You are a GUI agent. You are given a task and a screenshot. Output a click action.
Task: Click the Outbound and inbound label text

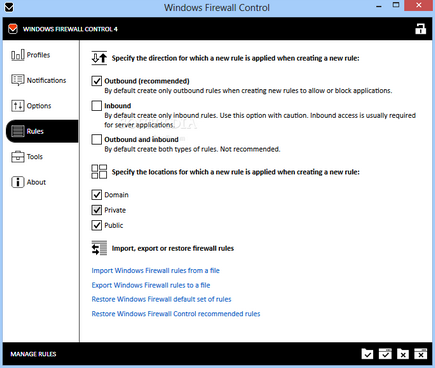point(141,139)
